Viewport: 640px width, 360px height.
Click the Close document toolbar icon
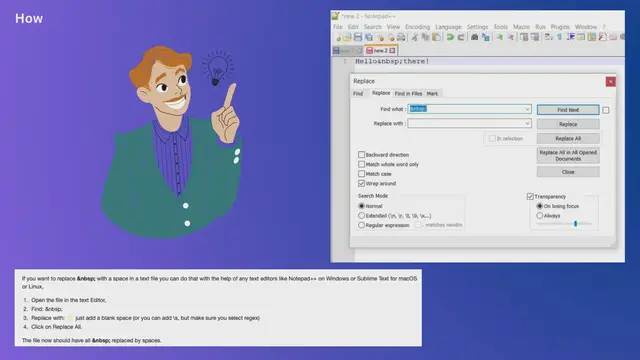tap(381, 38)
